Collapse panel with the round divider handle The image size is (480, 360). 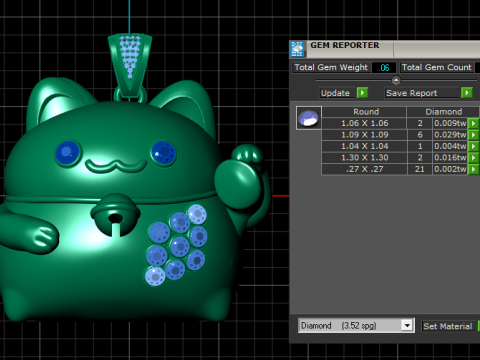396,80
